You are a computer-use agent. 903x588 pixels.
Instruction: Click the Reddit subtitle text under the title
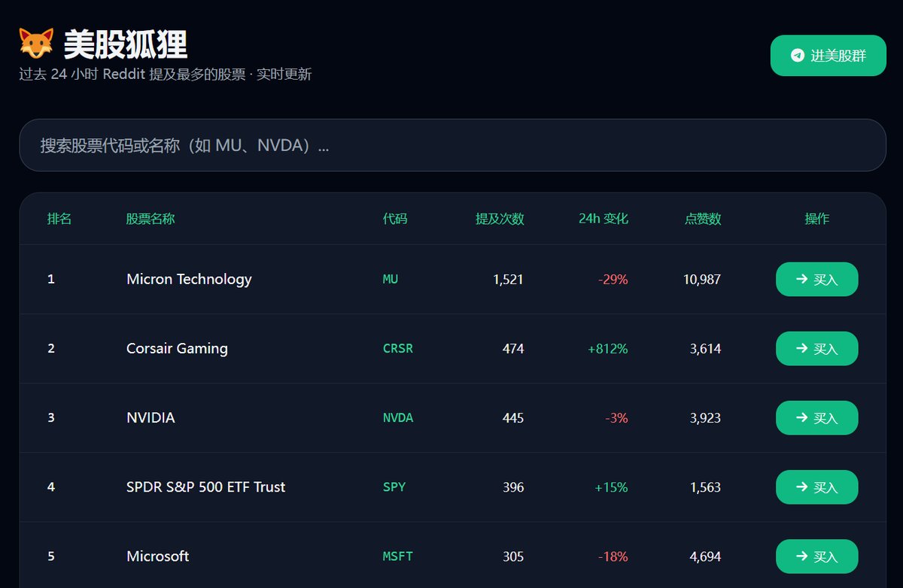click(166, 74)
